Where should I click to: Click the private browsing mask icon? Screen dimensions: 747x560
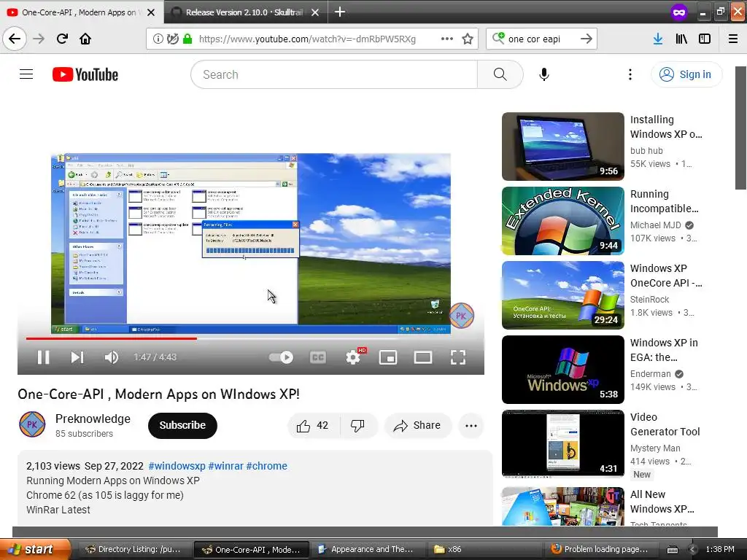pyautogui.click(x=679, y=12)
